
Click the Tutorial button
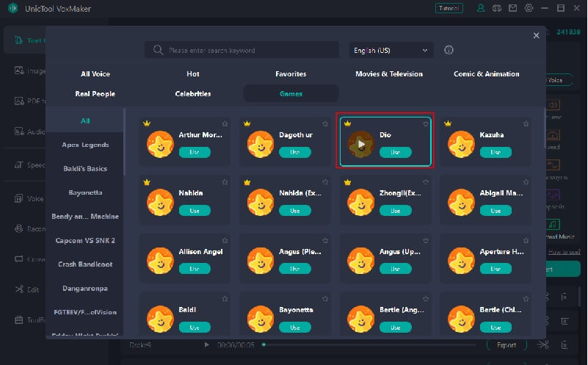(x=449, y=8)
